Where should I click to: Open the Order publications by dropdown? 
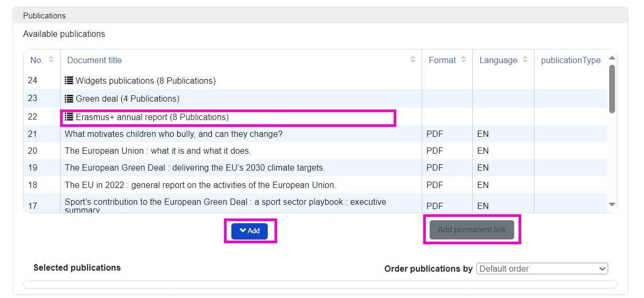542,269
